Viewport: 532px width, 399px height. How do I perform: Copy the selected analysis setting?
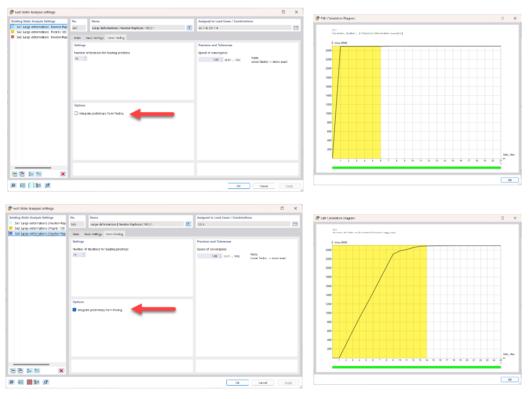[x=22, y=174]
